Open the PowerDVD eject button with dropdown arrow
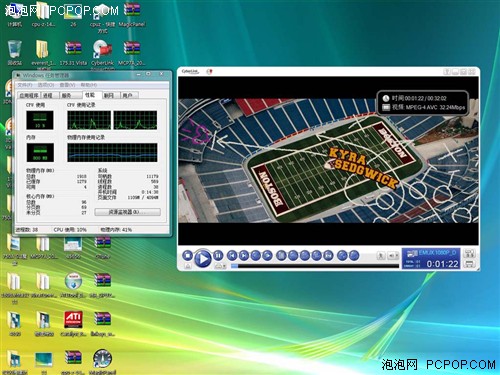The width and height of the screenshot is (500, 375). click(220, 266)
